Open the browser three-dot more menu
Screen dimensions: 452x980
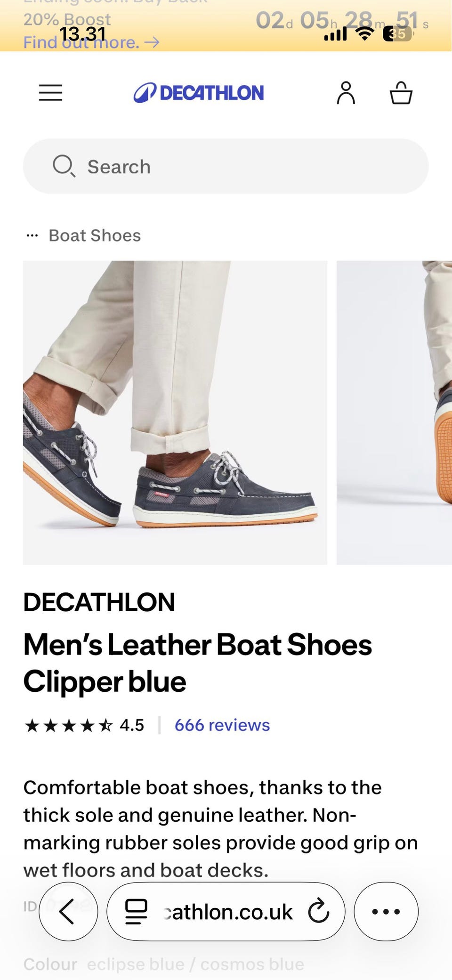pyautogui.click(x=386, y=911)
